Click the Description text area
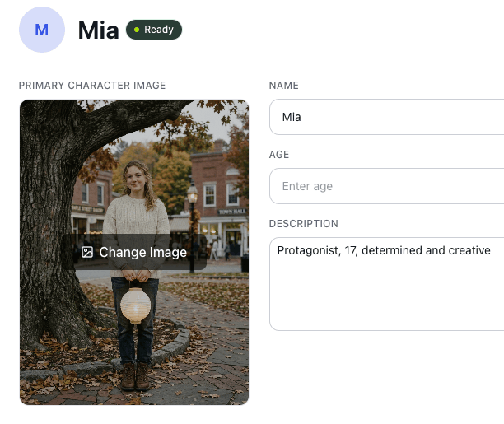 (x=387, y=284)
